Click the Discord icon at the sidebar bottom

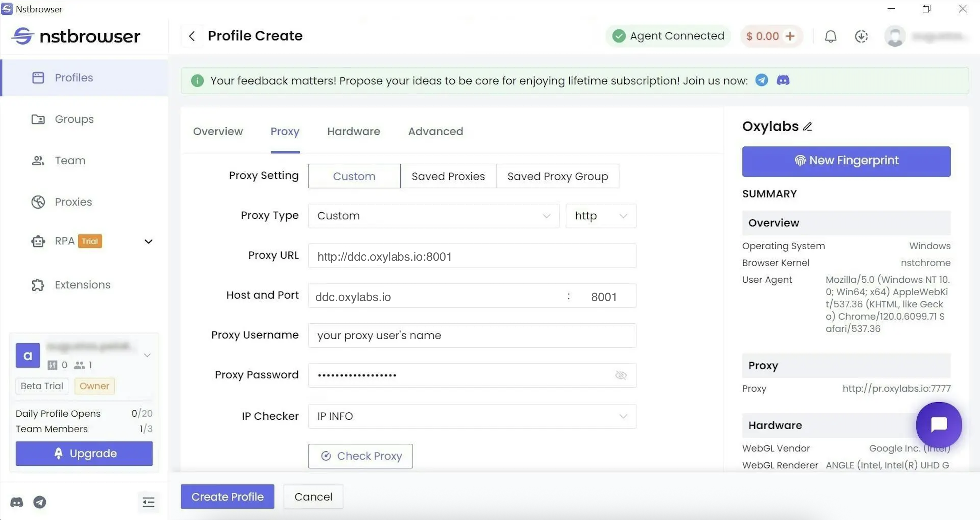pos(16,502)
